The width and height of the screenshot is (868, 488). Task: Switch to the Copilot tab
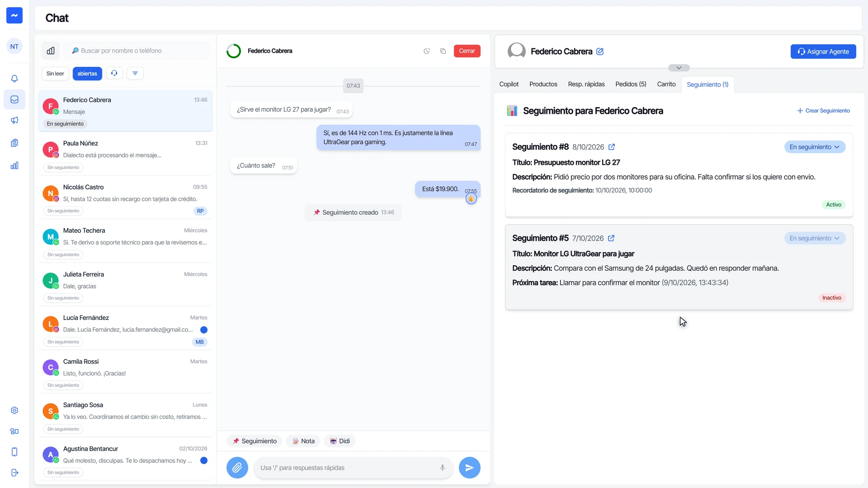coord(509,84)
